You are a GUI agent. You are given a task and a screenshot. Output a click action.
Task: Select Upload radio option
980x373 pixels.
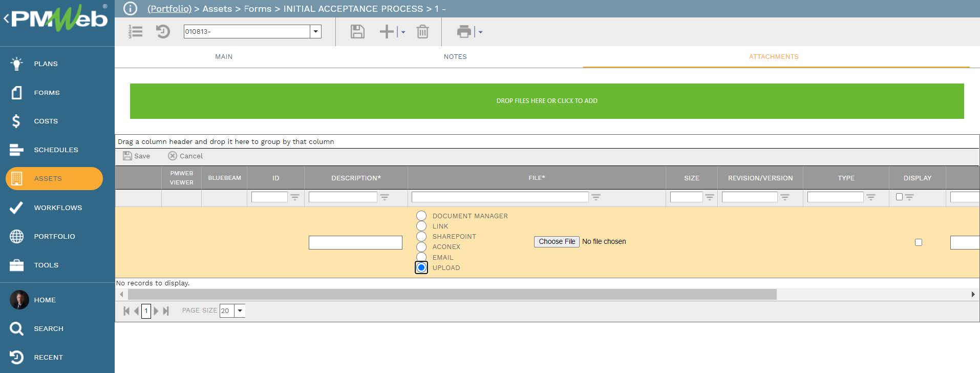(421, 267)
